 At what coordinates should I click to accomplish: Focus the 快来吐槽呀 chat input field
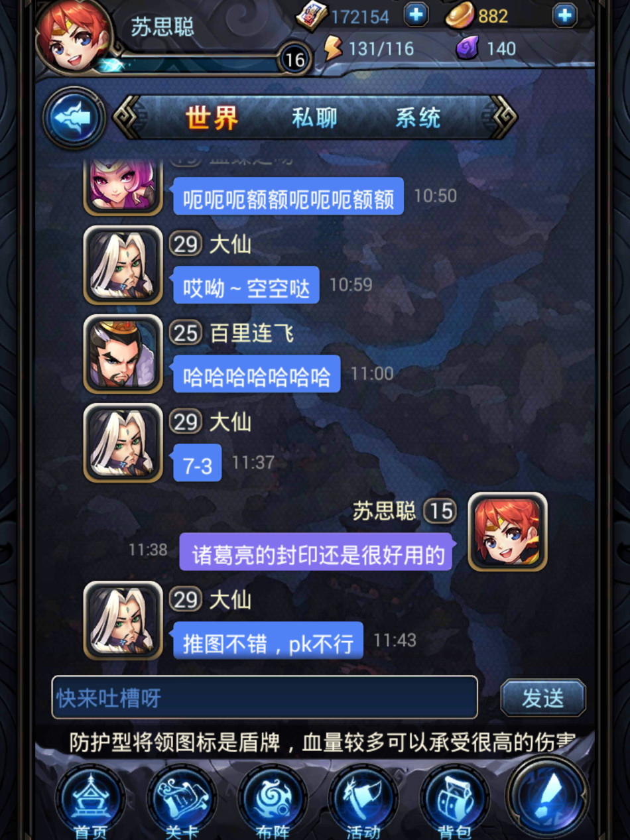pyautogui.click(x=265, y=697)
